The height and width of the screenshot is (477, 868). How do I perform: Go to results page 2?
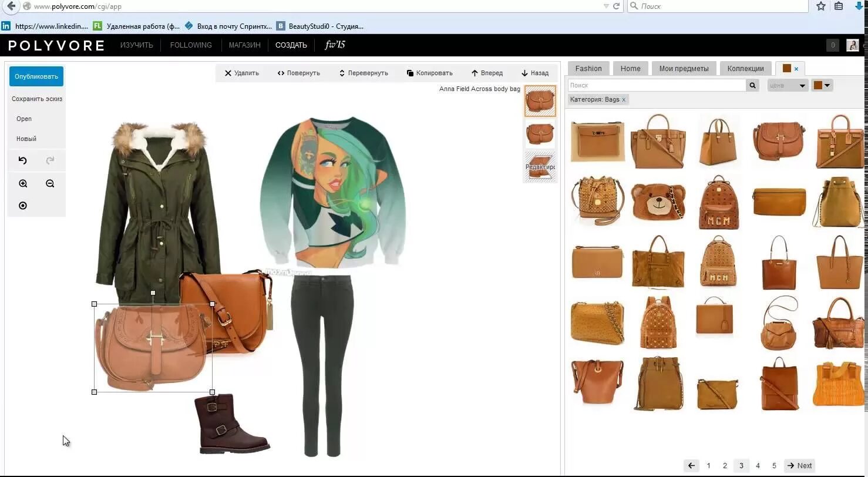(x=725, y=465)
